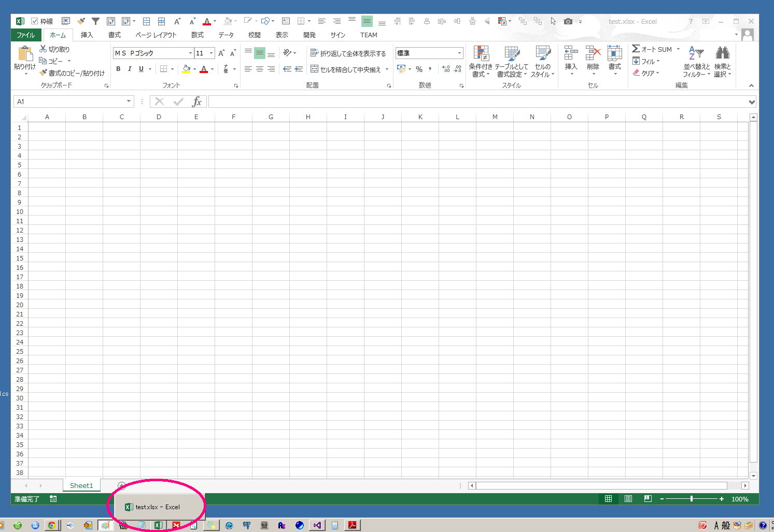Switch to the TEAM tab
774x532 pixels.
click(369, 35)
